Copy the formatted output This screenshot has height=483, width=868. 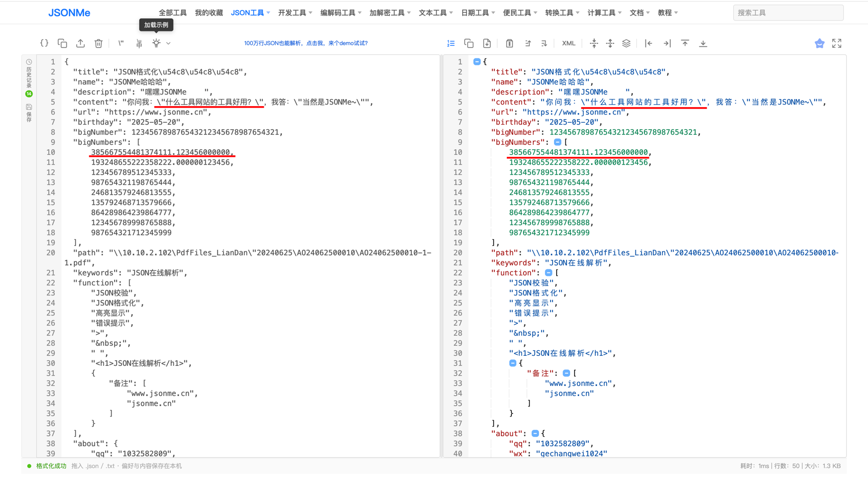click(x=469, y=43)
